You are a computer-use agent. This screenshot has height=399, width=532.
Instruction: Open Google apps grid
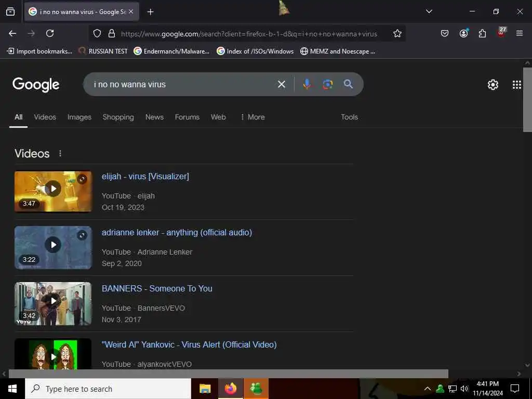tap(517, 85)
